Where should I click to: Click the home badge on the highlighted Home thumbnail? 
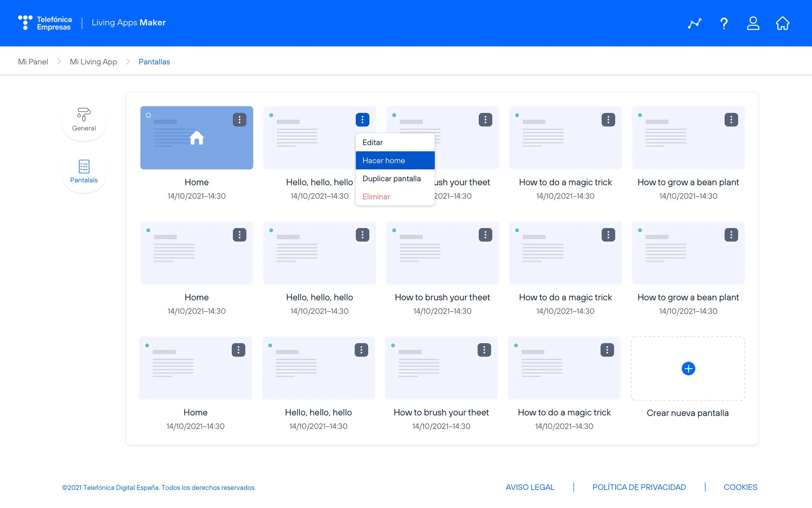tap(197, 138)
